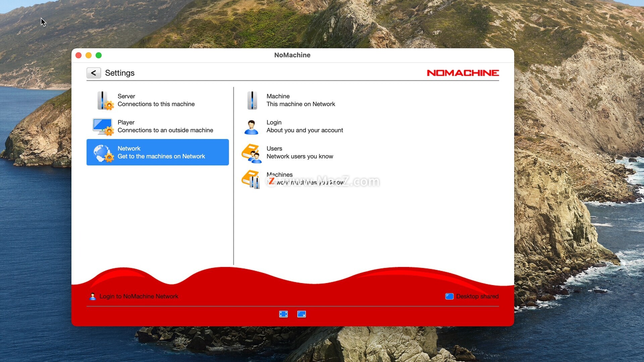
Task: Click the green zoom window button
Action: 99,55
